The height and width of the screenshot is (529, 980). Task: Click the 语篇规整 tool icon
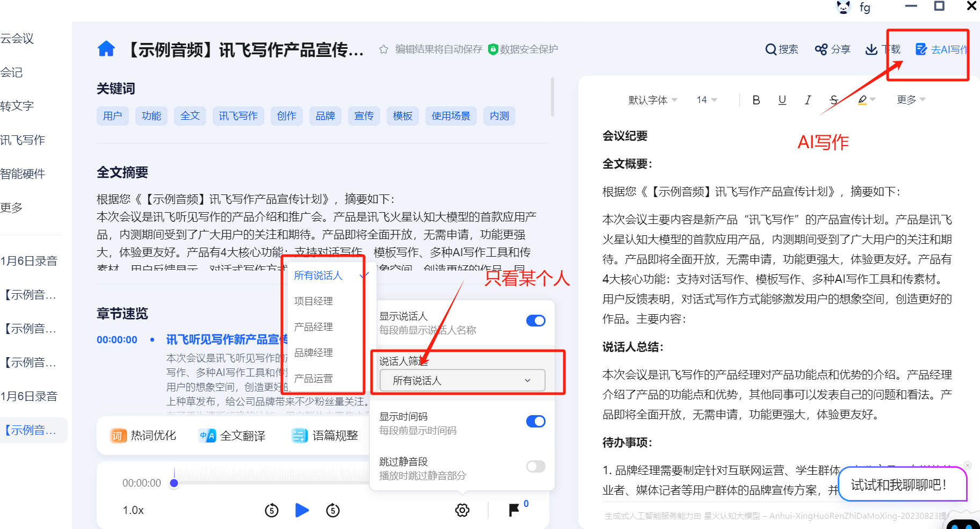300,436
